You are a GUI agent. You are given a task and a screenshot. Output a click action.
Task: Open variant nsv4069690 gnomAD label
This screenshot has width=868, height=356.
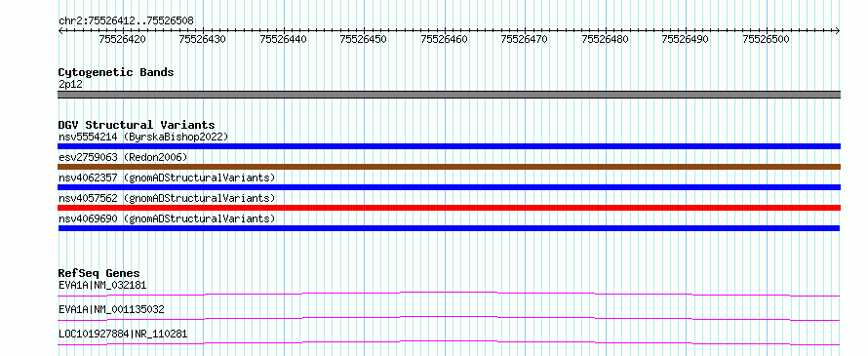click(x=167, y=218)
